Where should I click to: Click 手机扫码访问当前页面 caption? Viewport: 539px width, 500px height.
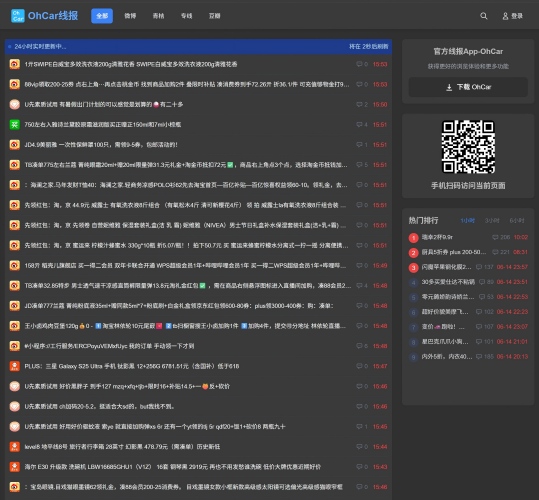468,186
